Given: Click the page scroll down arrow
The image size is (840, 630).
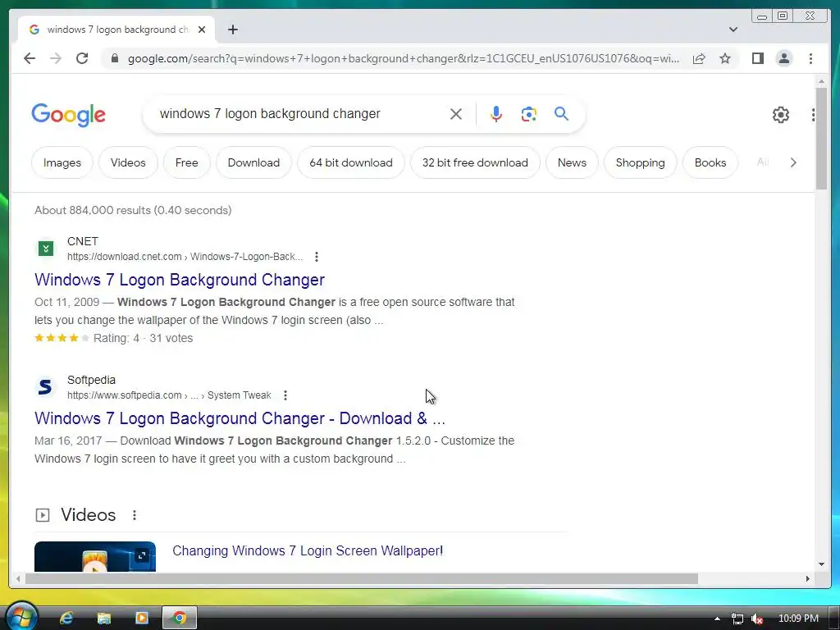Looking at the screenshot, I should coord(821,564).
